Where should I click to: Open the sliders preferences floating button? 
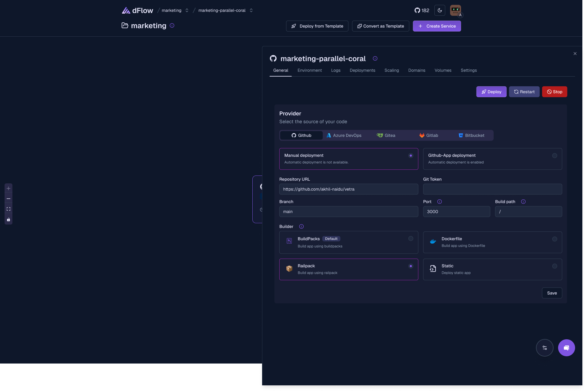[544, 348]
